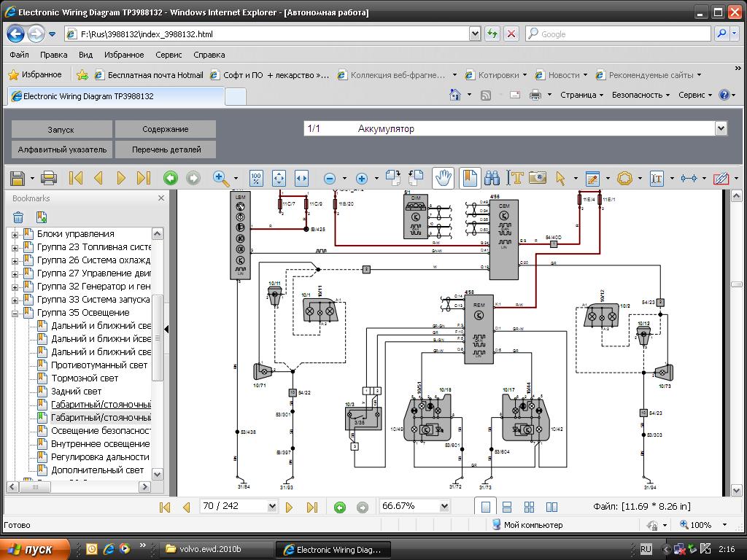Go to last page using top toolbar arrow

pyautogui.click(x=144, y=178)
